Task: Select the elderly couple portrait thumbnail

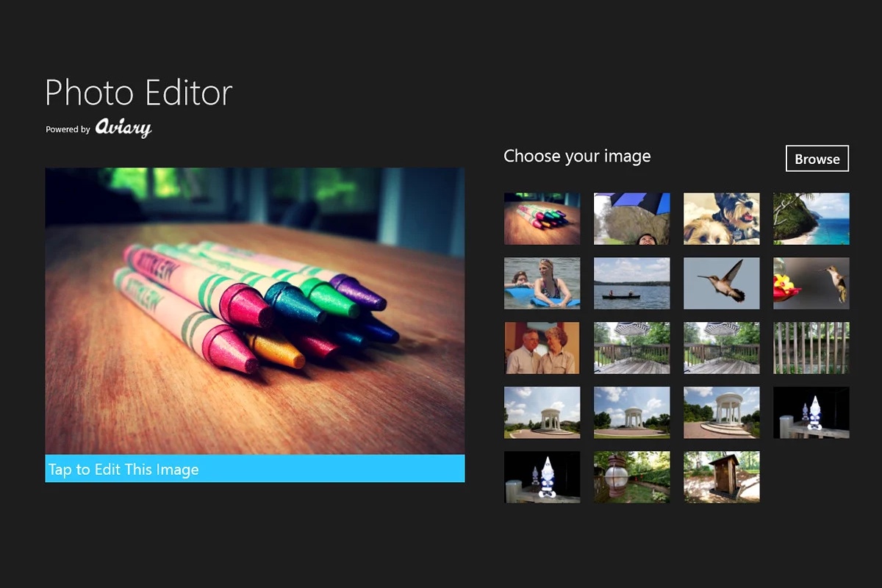Action: (542, 348)
